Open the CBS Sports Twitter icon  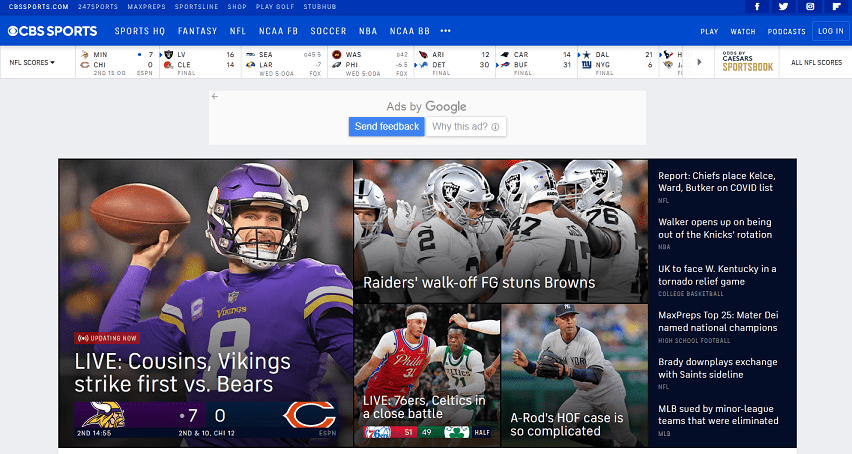point(783,7)
